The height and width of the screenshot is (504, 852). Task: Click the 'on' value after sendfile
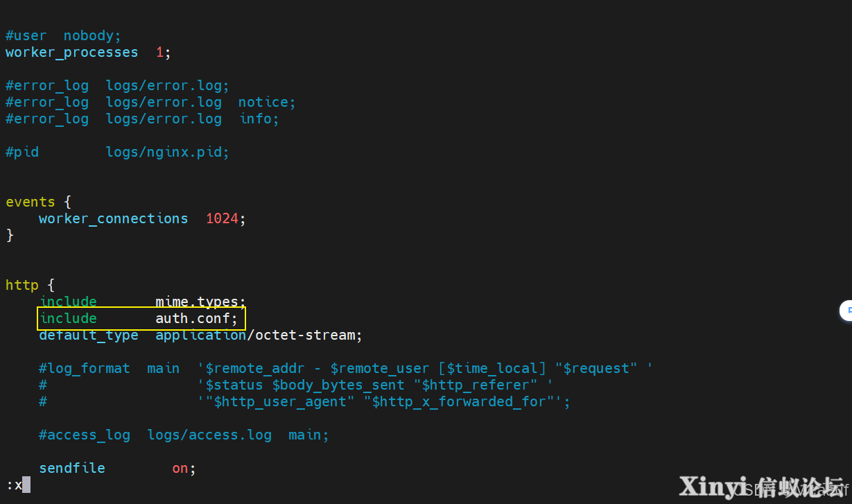tap(180, 469)
